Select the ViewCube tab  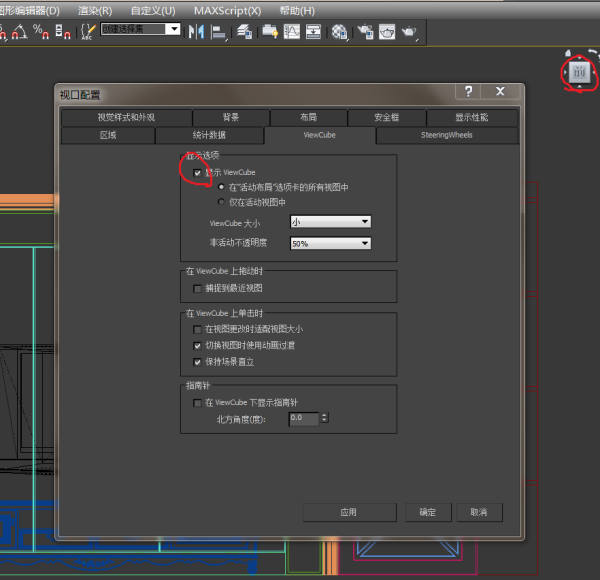click(320, 135)
